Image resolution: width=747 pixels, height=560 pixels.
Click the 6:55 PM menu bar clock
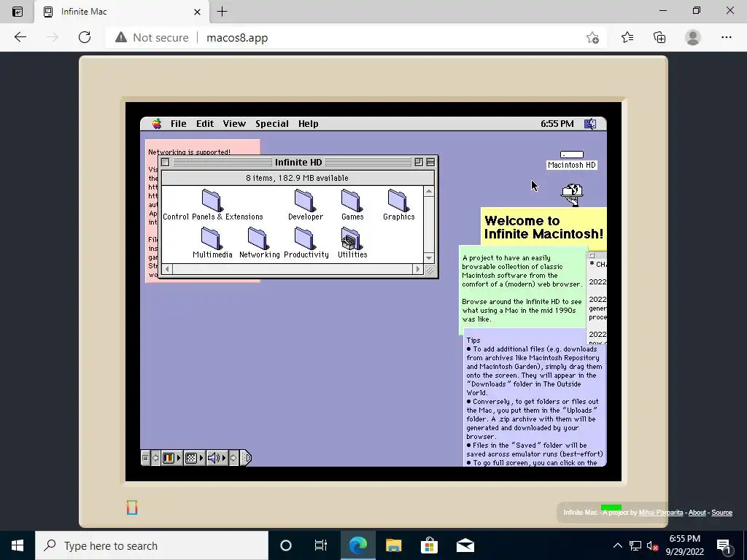pos(557,124)
